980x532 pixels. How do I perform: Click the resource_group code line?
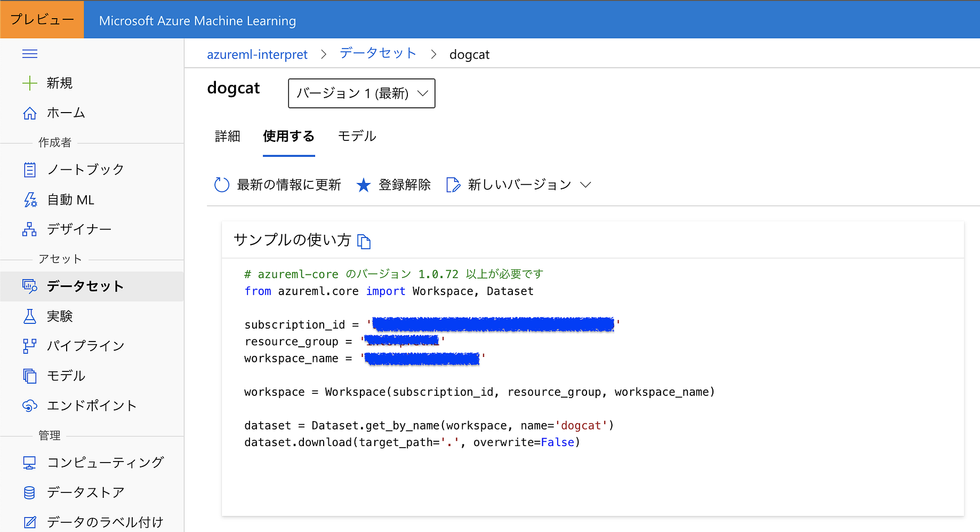(x=344, y=341)
